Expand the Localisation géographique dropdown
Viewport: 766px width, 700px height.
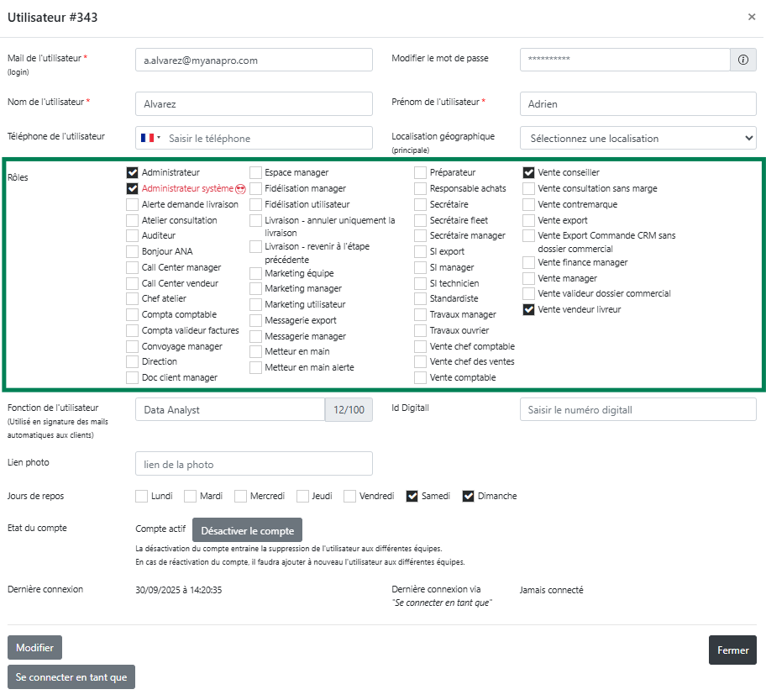637,138
